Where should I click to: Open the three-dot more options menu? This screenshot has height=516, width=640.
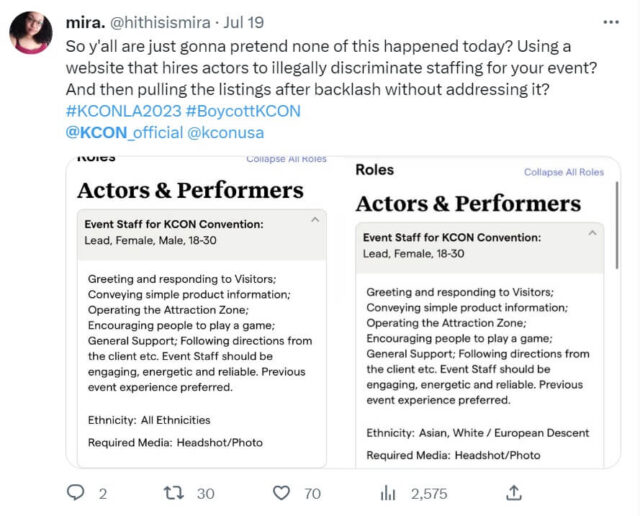(611, 21)
